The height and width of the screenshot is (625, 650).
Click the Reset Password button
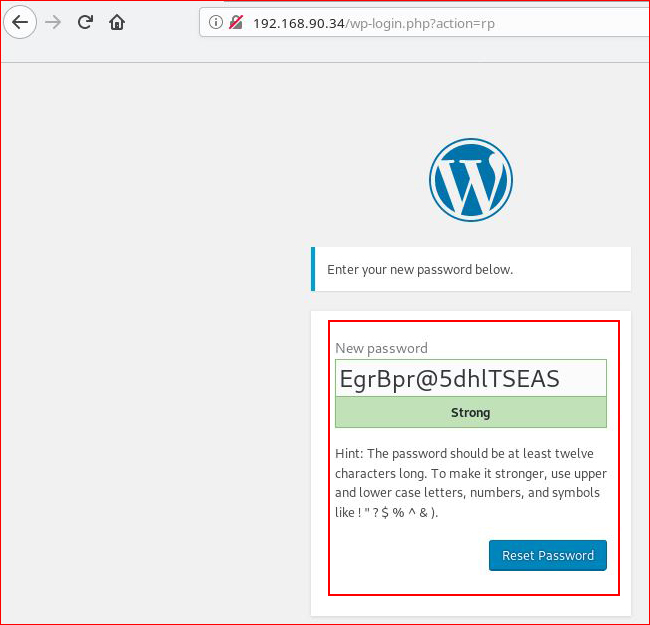[x=548, y=555]
